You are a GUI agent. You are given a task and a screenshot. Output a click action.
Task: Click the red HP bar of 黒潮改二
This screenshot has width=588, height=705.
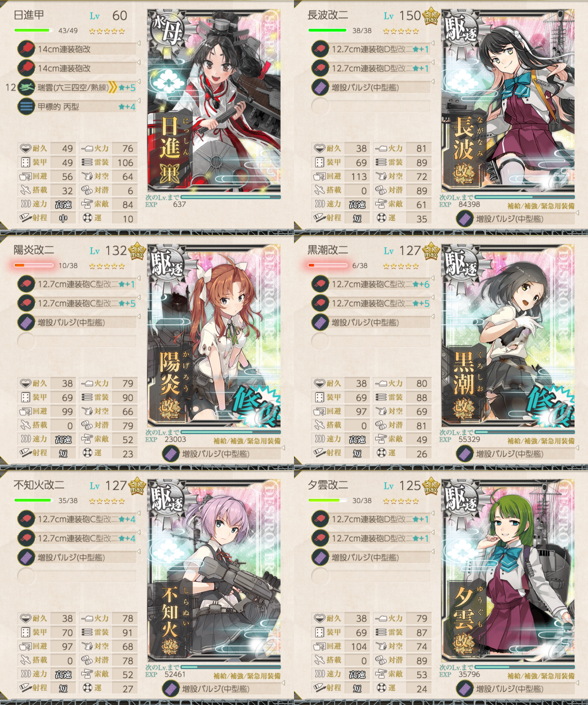[328, 265]
